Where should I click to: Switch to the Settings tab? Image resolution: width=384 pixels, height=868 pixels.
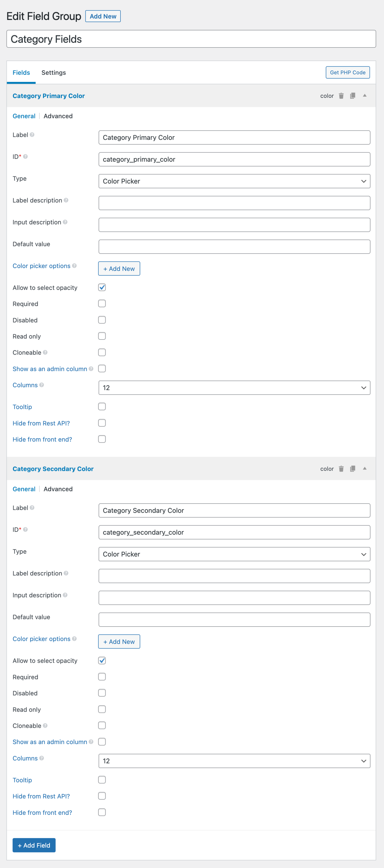pyautogui.click(x=54, y=73)
